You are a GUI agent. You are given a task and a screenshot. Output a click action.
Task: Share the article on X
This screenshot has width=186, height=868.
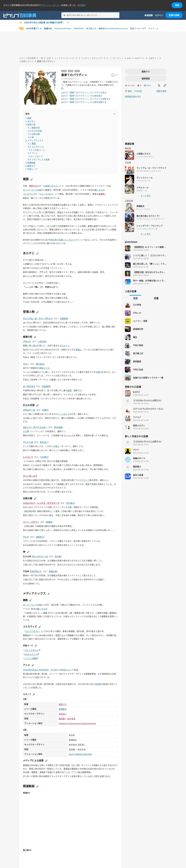[x=159, y=86]
